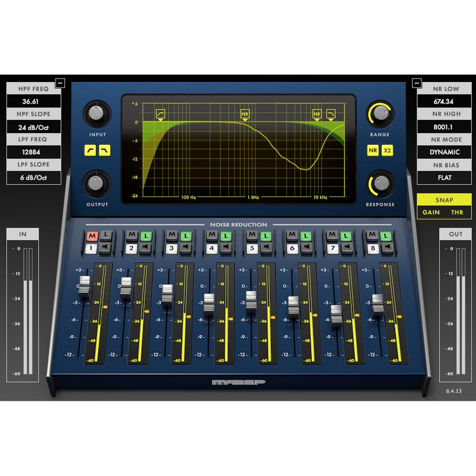
Task: Disable the NR button
Action: point(373,151)
